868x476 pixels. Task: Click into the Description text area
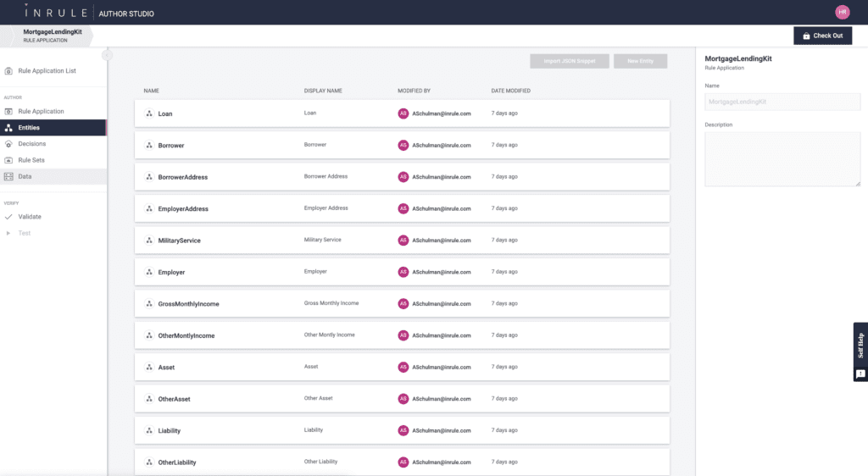(x=782, y=158)
